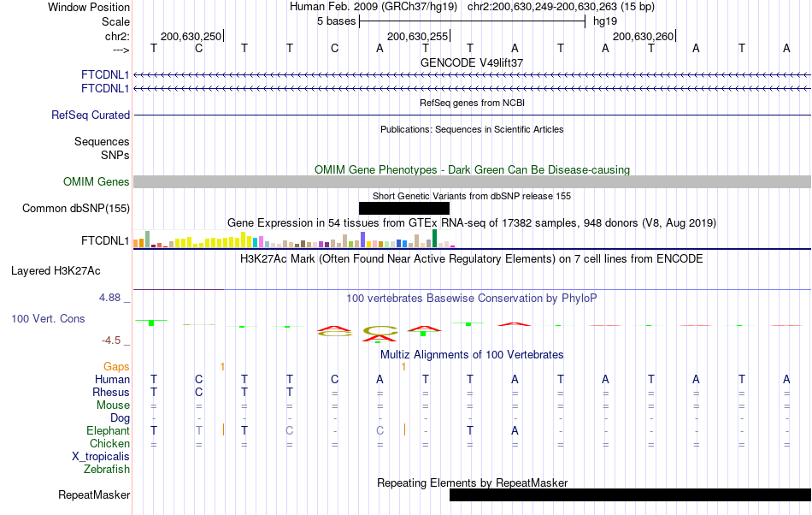Select the Rhesus species row label
This screenshot has height=515, width=812.
[x=111, y=392]
